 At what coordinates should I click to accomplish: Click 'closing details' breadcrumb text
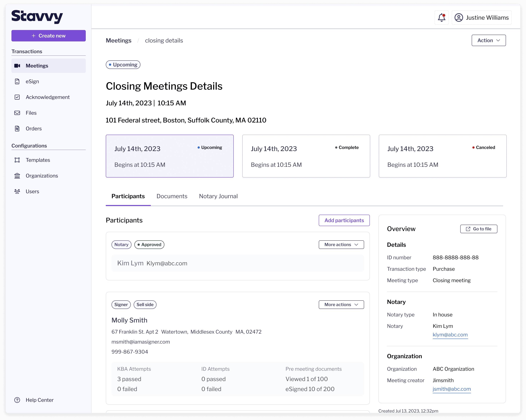[164, 41]
